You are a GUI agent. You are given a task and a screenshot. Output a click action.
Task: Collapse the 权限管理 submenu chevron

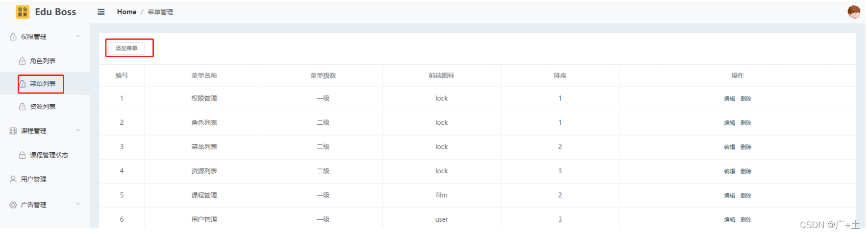[x=78, y=36]
